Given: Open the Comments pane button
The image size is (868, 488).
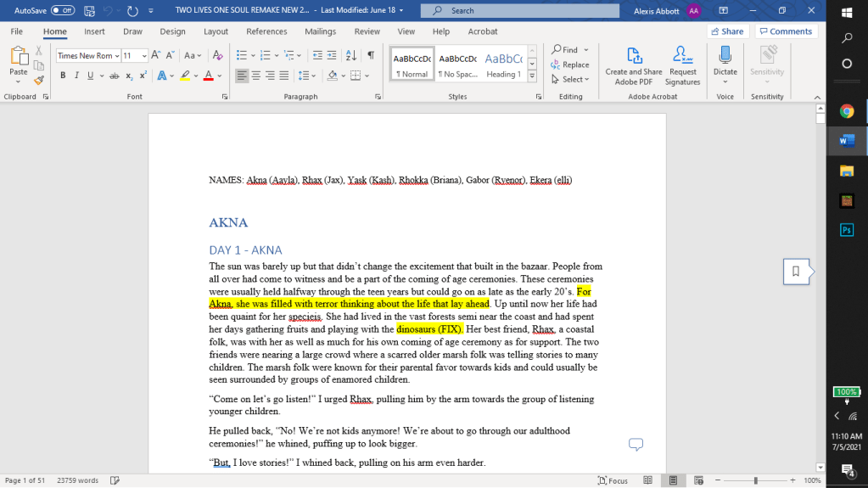Looking at the screenshot, I should (785, 31).
